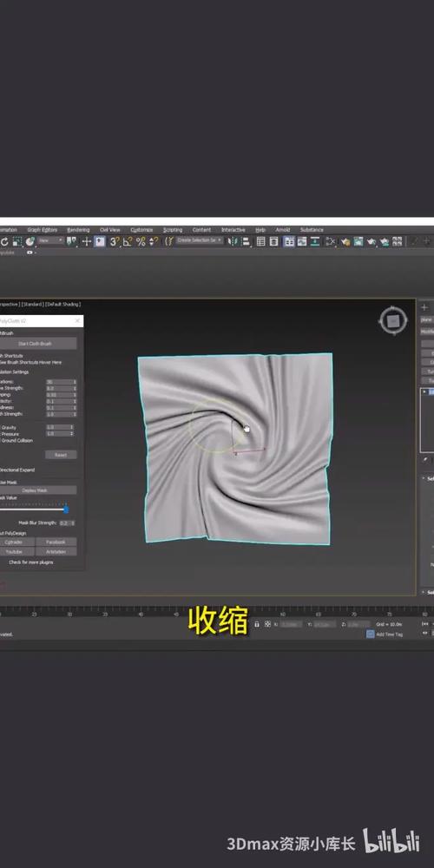This screenshot has height=868, width=434.
Task: Open the Content menu
Action: pyautogui.click(x=201, y=230)
